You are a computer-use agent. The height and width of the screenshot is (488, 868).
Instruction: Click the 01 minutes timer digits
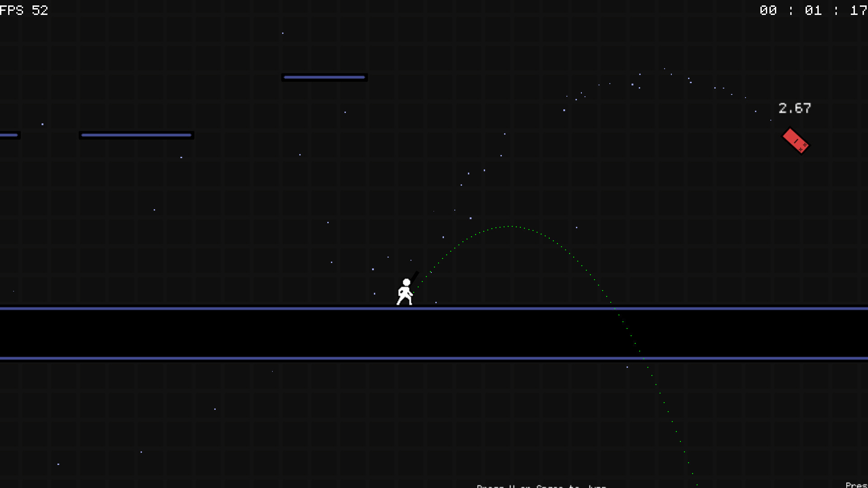[813, 10]
